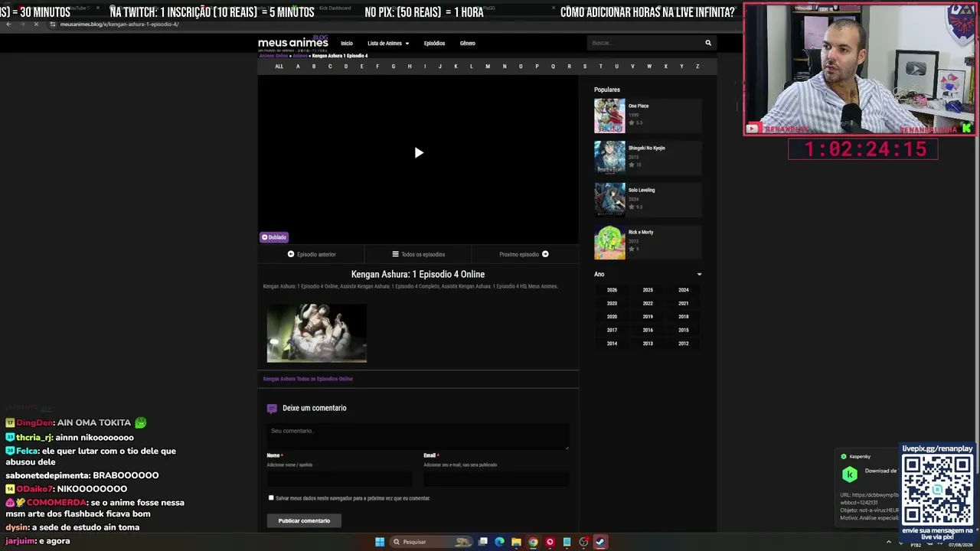980x551 pixels.
Task: Filter by year 2019
Action: pos(648,317)
